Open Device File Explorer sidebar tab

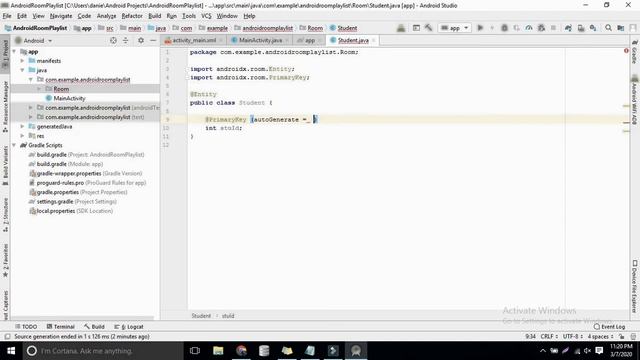click(635, 287)
